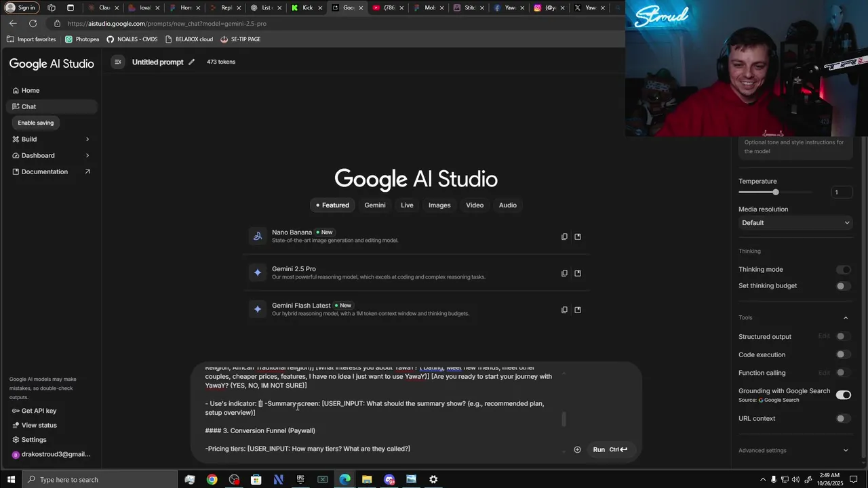This screenshot has width=868, height=488.
Task: Enable Function calling switch
Action: (x=843, y=373)
